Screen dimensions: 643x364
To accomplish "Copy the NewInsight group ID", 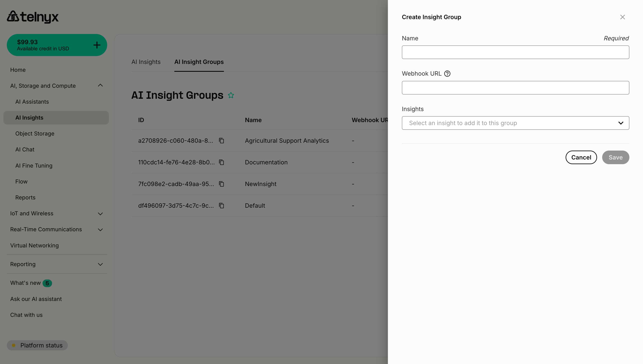I will [x=221, y=184].
